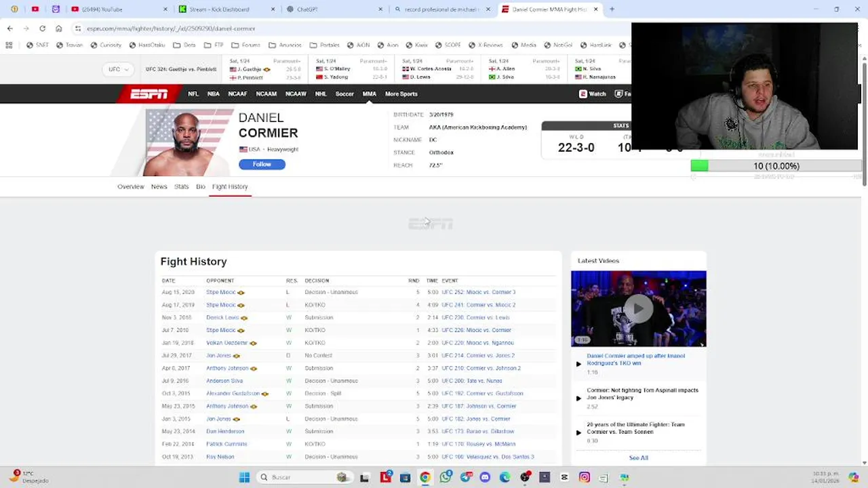Play the Imanol Rodriguez's TKO video item
This screenshot has width=868, height=488.
(x=635, y=359)
